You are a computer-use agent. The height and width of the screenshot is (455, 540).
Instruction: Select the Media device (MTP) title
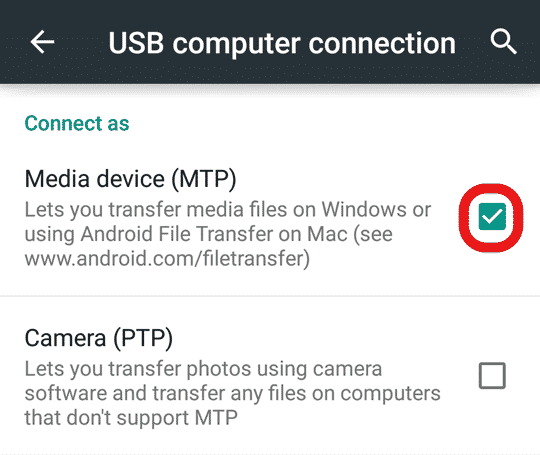pyautogui.click(x=131, y=179)
